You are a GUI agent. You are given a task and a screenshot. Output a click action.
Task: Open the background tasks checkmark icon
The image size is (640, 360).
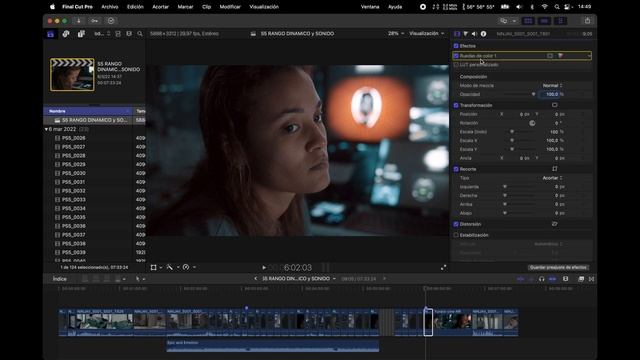[x=111, y=21]
